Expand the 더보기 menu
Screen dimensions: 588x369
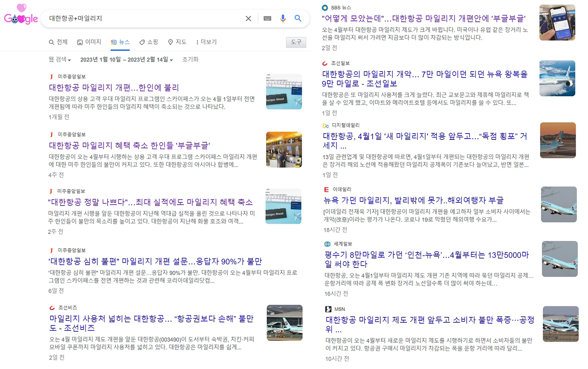[206, 42]
